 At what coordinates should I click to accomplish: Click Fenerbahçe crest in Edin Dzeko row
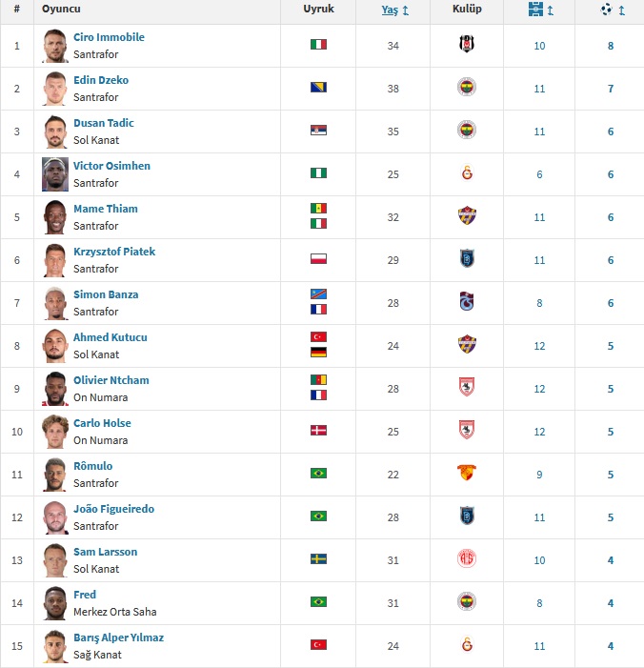tap(467, 87)
